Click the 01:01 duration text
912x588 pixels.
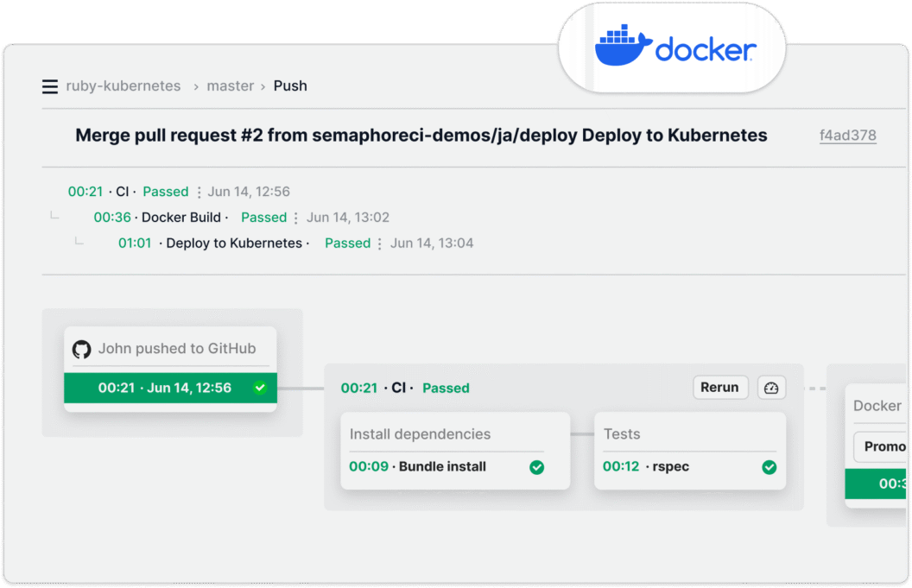tap(135, 243)
